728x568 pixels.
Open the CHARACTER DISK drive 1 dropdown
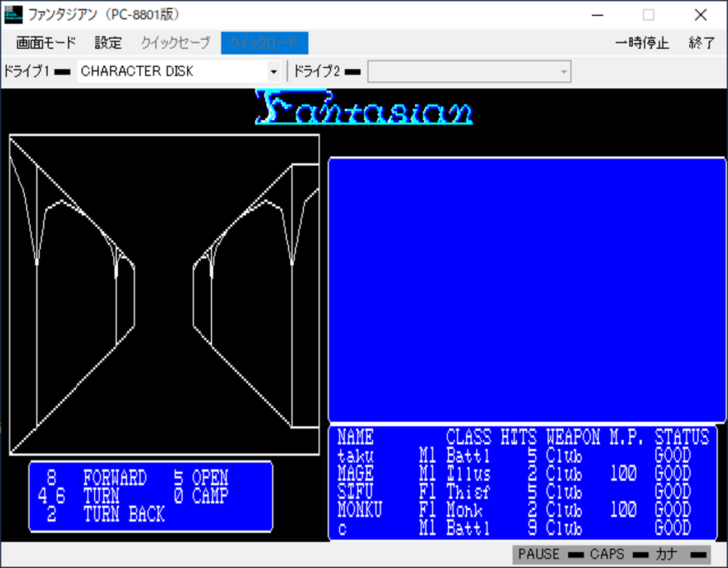click(x=168, y=71)
